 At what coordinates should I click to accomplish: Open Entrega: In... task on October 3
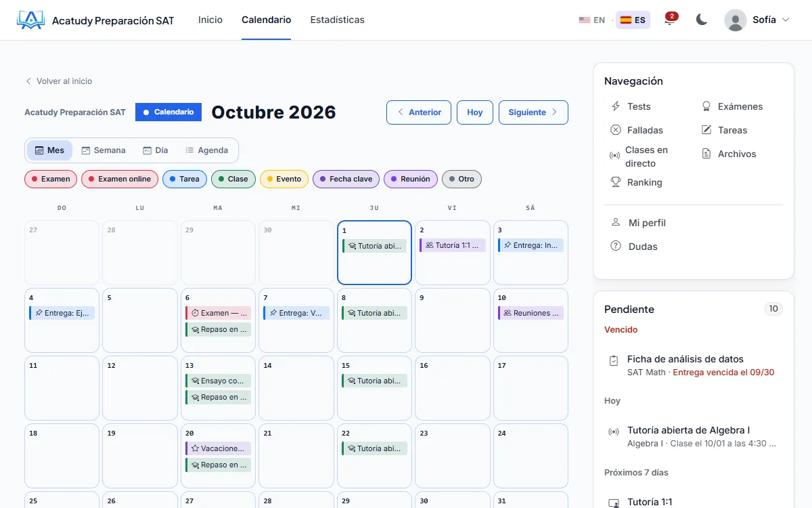[531, 245]
